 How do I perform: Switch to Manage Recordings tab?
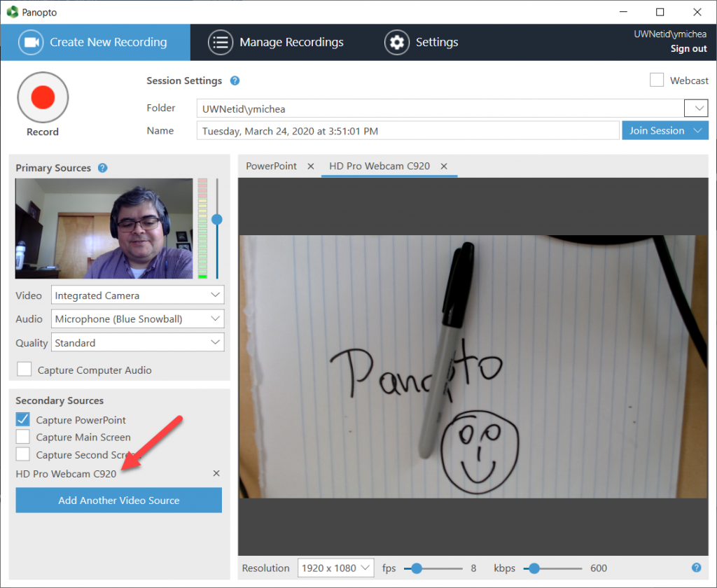click(276, 43)
